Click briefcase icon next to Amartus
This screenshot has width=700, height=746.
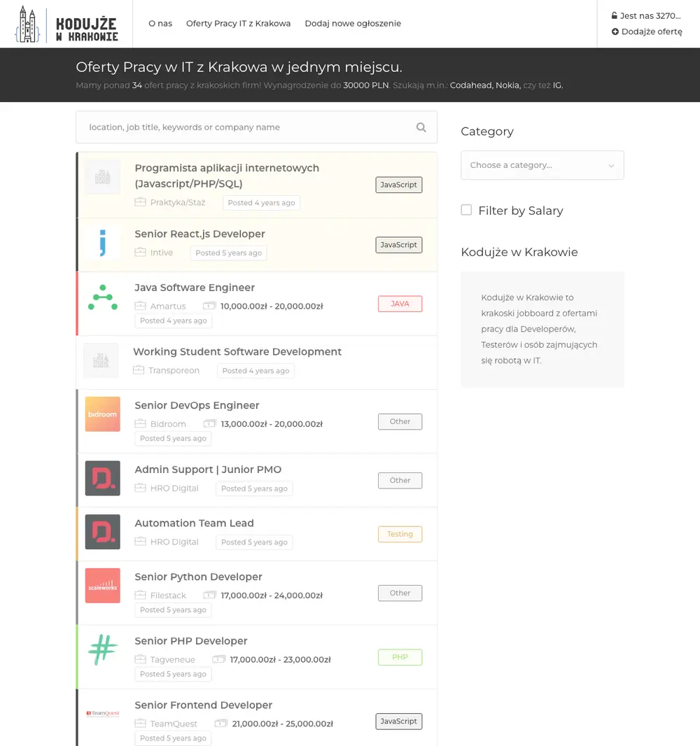tap(140, 306)
